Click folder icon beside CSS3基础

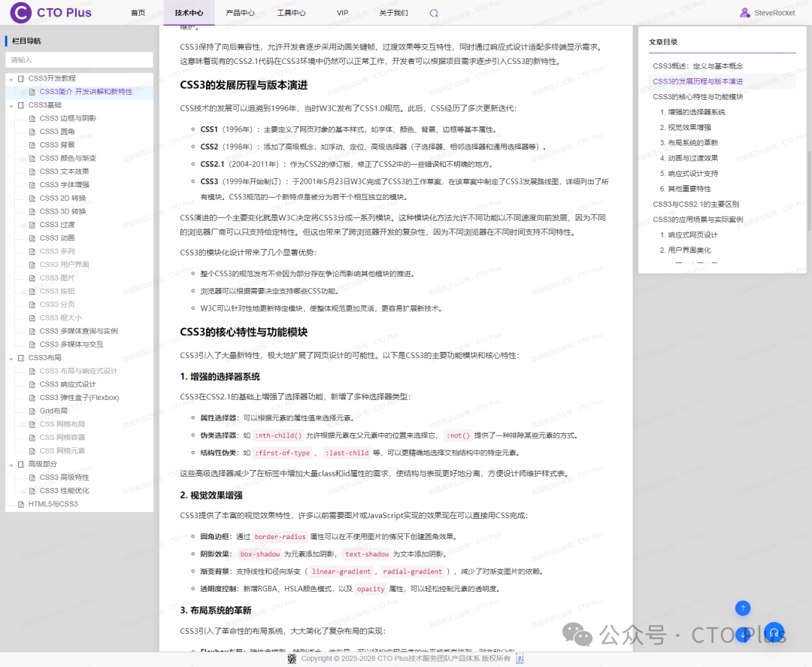21,105
